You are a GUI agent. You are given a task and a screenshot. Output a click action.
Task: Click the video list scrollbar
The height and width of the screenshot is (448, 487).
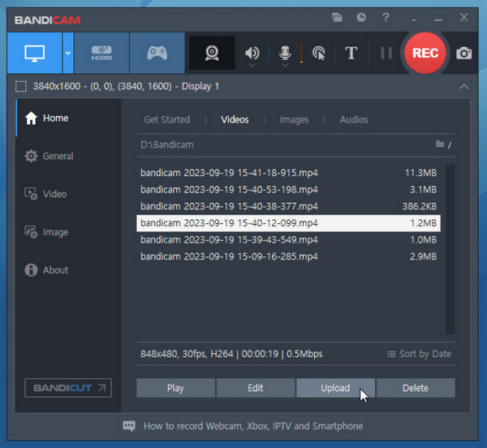click(450, 249)
